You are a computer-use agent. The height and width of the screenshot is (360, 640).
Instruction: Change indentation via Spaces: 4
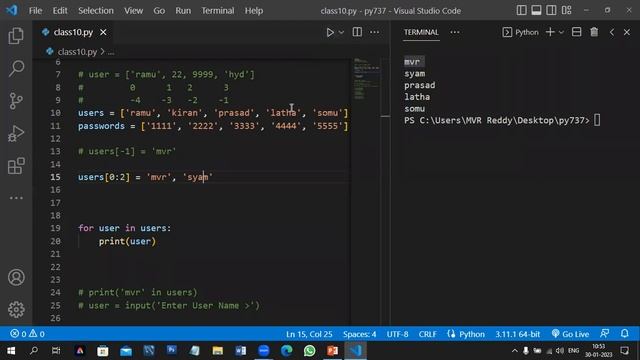(x=359, y=334)
